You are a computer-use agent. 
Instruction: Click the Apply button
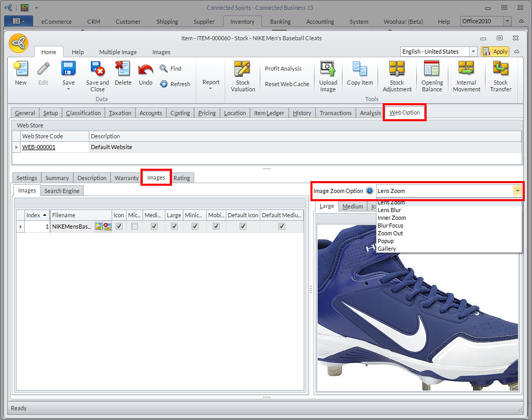pyautogui.click(x=495, y=52)
